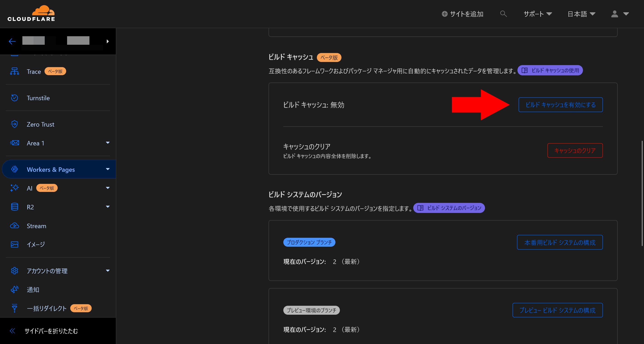This screenshot has width=644, height=344.
Task: Click the red キャッシュのクリア button
Action: (x=575, y=150)
